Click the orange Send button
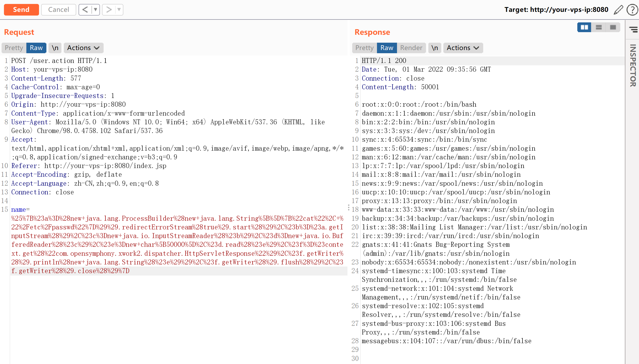Viewport: 639px width, 364px height. pyautogui.click(x=21, y=10)
